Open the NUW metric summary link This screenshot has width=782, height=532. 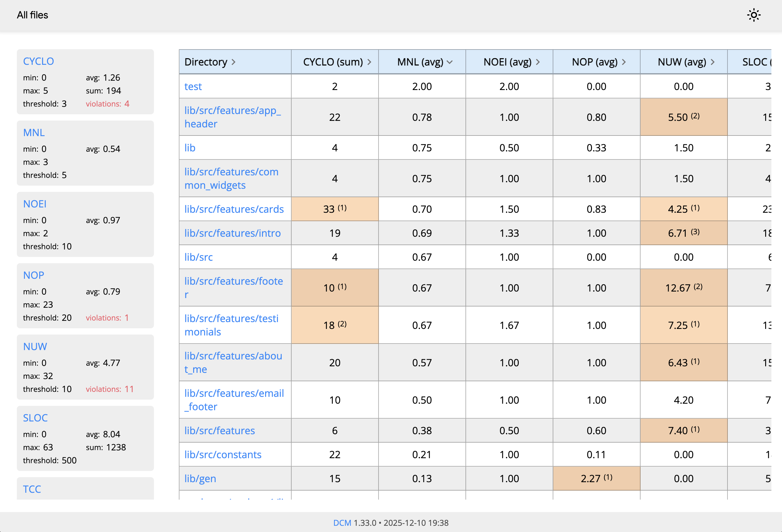(x=35, y=347)
